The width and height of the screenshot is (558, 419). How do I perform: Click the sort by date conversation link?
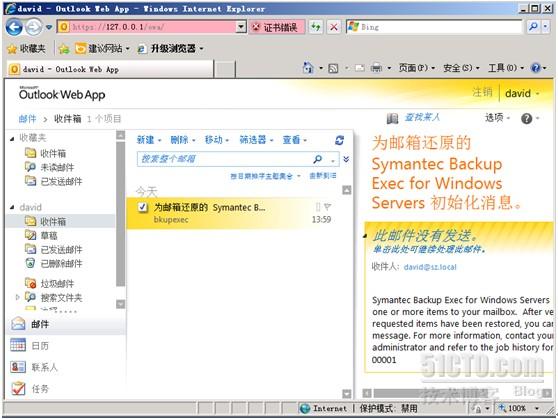(265, 176)
